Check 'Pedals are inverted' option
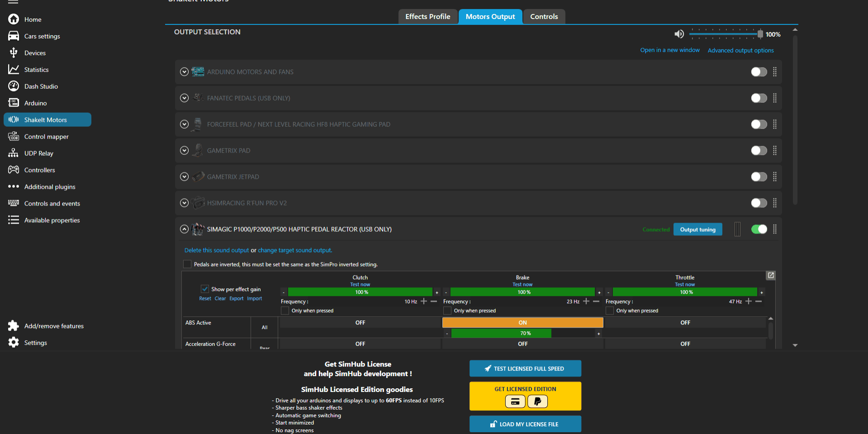 [187, 264]
